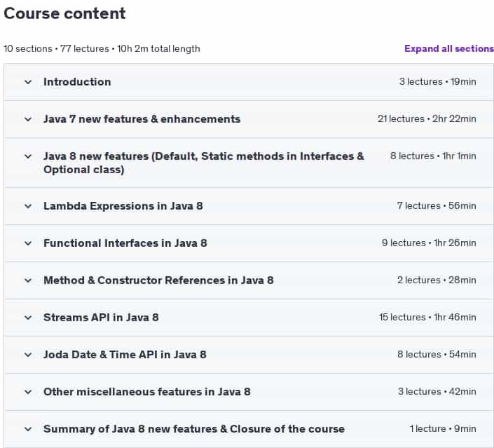
Task: Click the Expand all sections link
Action: [x=449, y=48]
